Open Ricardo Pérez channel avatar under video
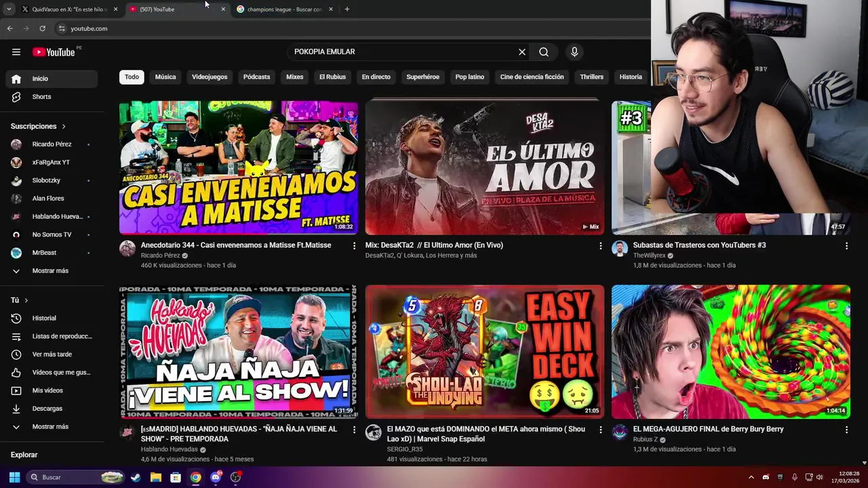 click(x=127, y=248)
